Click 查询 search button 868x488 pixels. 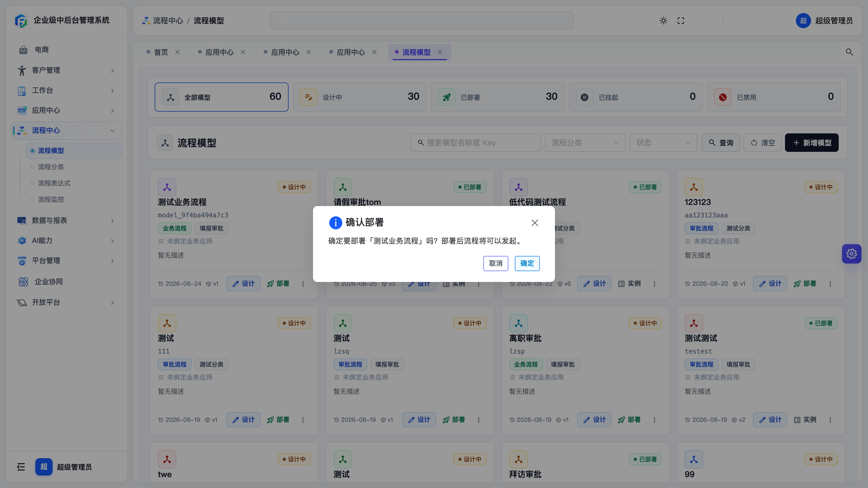pyautogui.click(x=720, y=143)
